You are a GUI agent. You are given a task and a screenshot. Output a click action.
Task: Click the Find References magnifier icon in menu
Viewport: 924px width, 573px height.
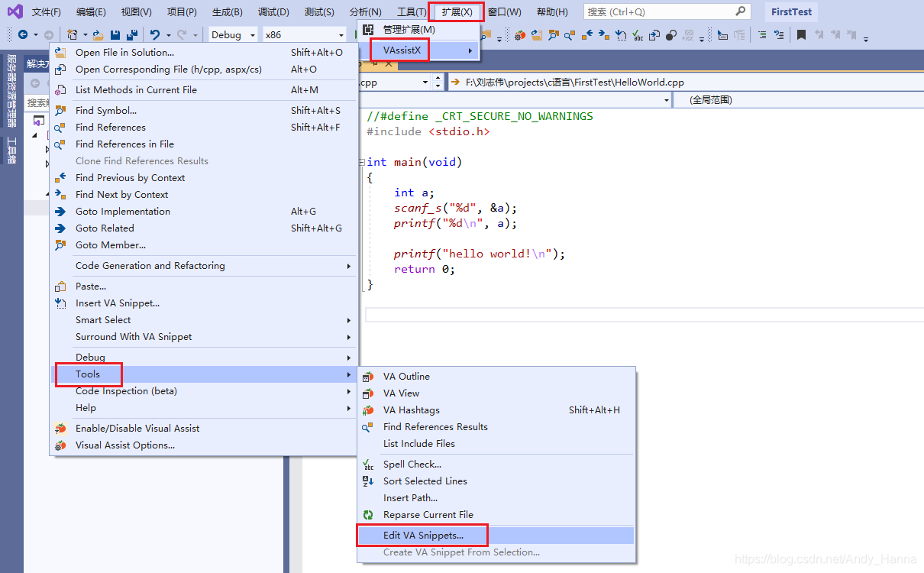[x=60, y=128]
